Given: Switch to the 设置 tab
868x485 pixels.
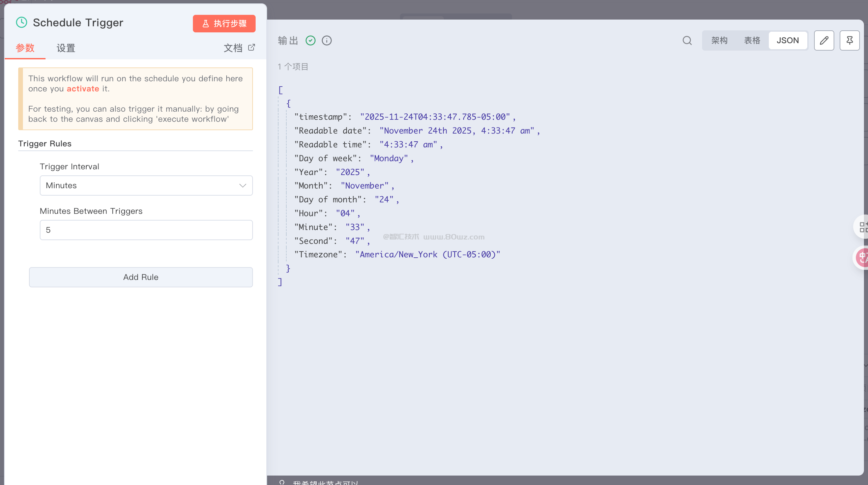Looking at the screenshot, I should 66,48.
